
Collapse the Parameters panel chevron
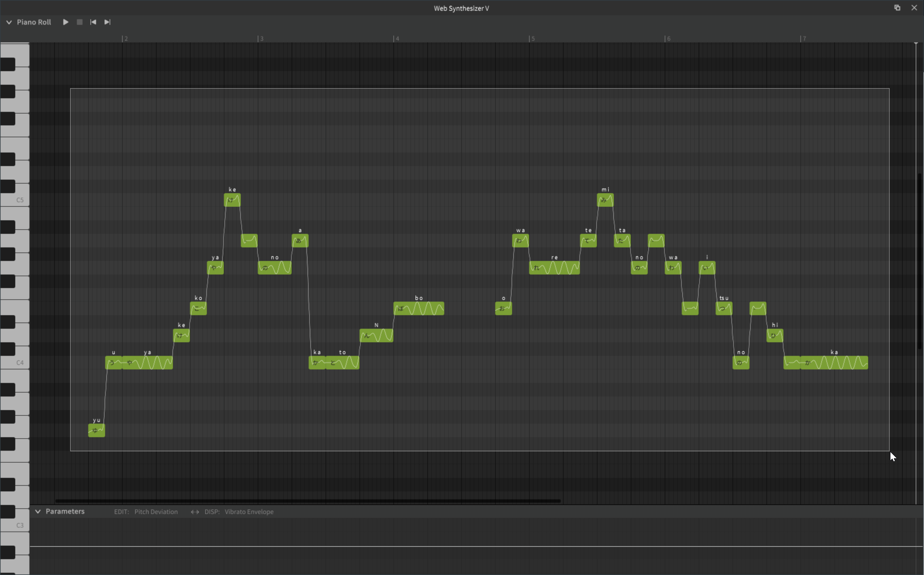point(38,511)
